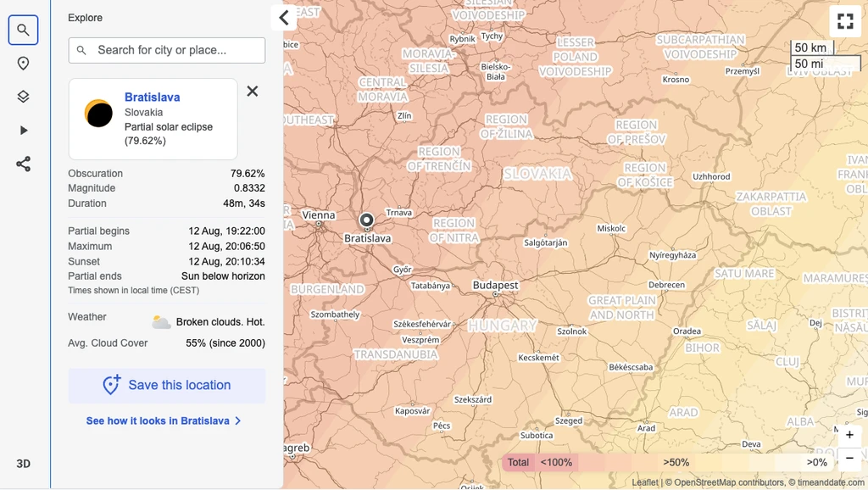Open saved locations pin icon
868x490 pixels.
(x=23, y=64)
